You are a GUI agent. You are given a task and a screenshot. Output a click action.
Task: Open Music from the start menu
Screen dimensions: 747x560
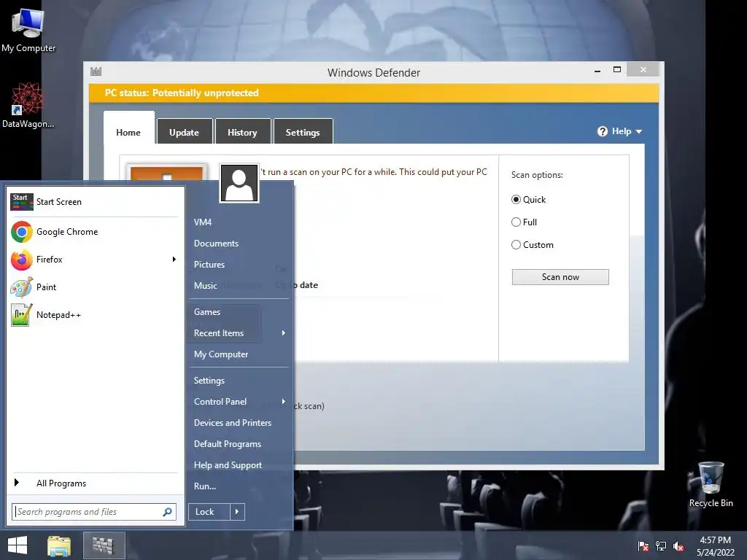tap(205, 286)
